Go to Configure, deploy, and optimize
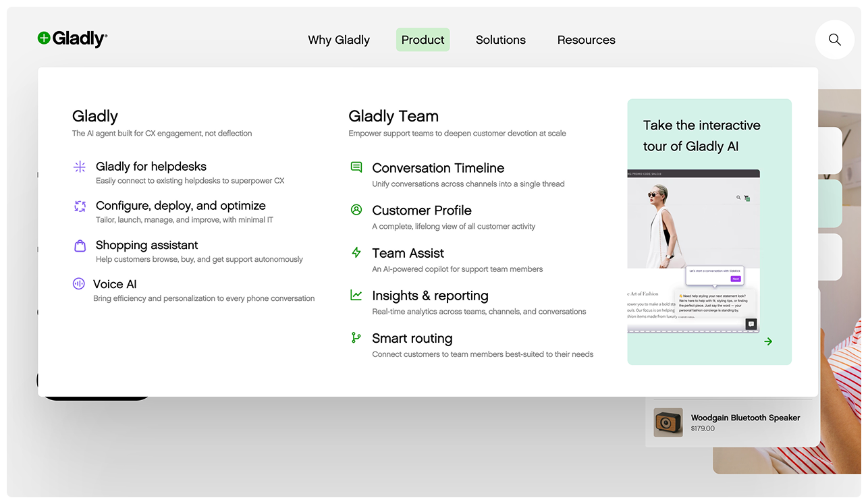Viewport: 868px width, 502px height. click(x=181, y=206)
